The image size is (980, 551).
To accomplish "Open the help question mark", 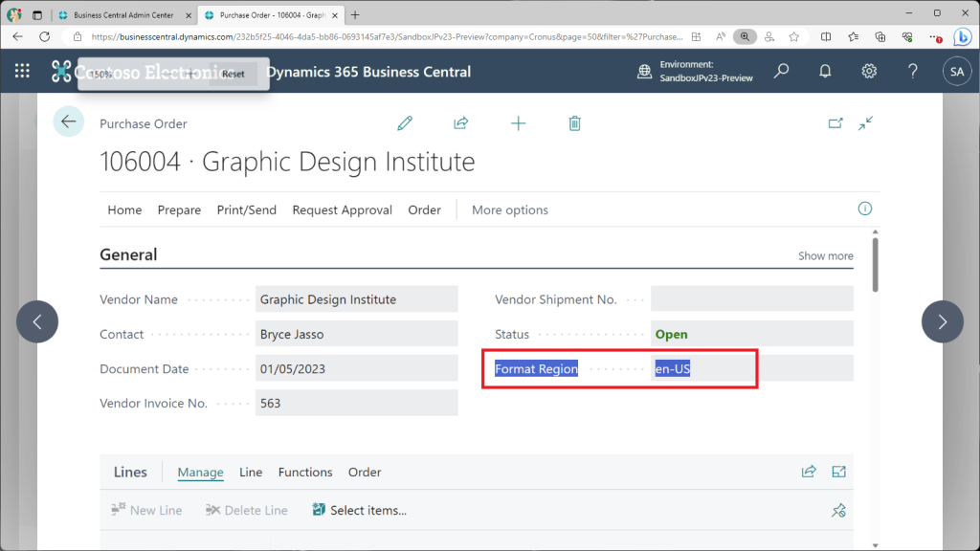I will click(x=912, y=71).
